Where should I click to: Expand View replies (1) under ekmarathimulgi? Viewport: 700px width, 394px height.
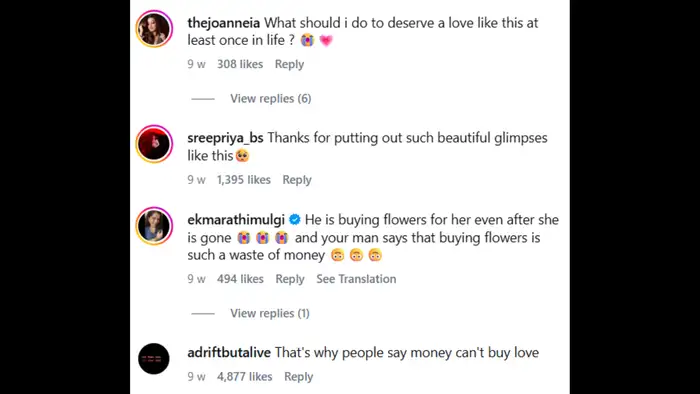[270, 313]
